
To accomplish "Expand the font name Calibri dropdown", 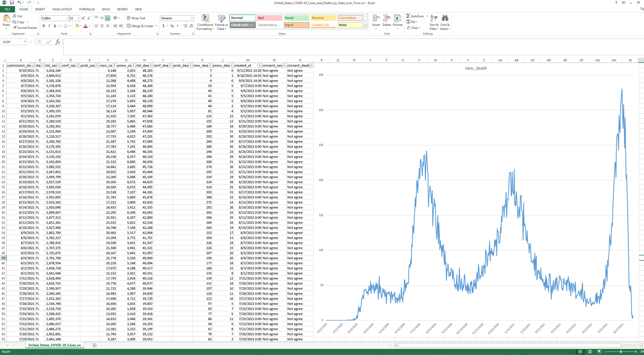I will coord(67,18).
